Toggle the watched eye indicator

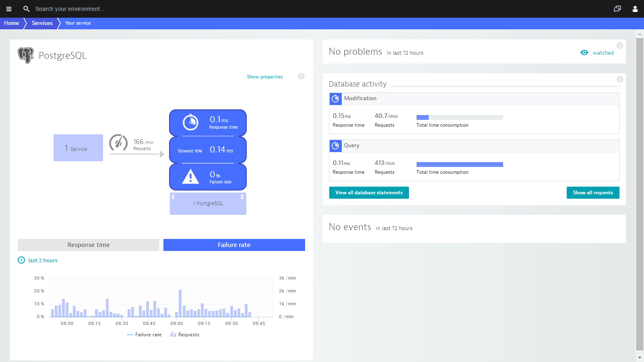584,52
